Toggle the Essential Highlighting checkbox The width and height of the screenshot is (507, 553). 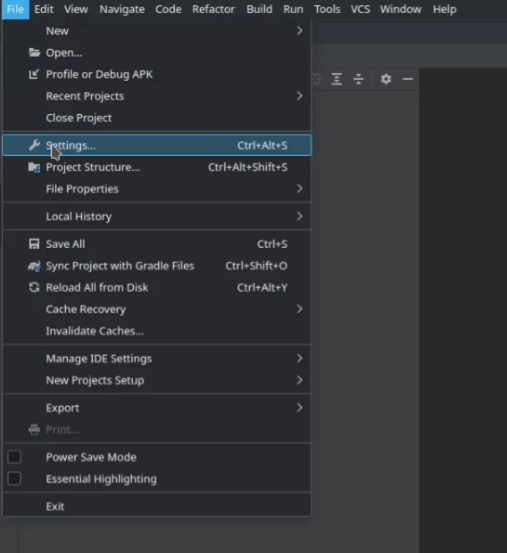click(14, 479)
